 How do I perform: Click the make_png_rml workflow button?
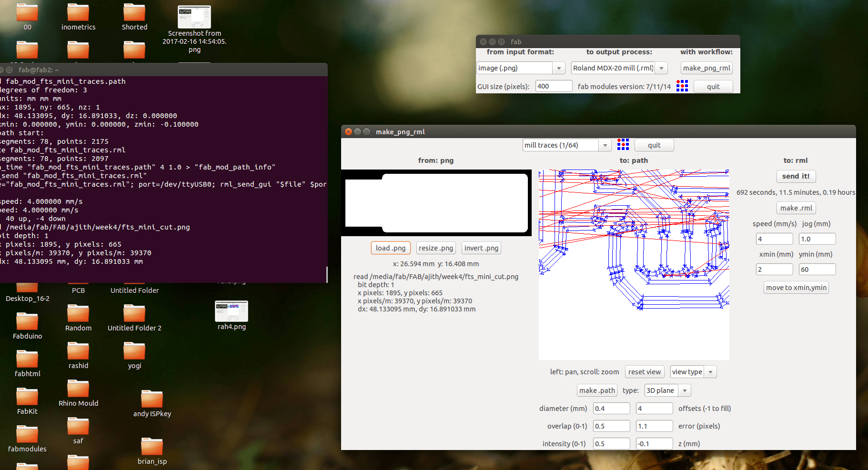tap(707, 68)
